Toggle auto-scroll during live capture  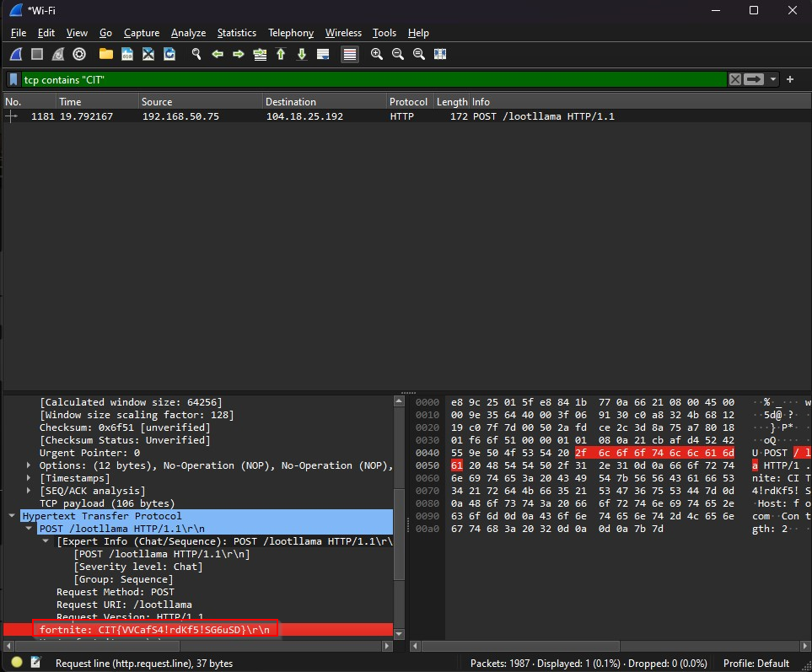[323, 54]
